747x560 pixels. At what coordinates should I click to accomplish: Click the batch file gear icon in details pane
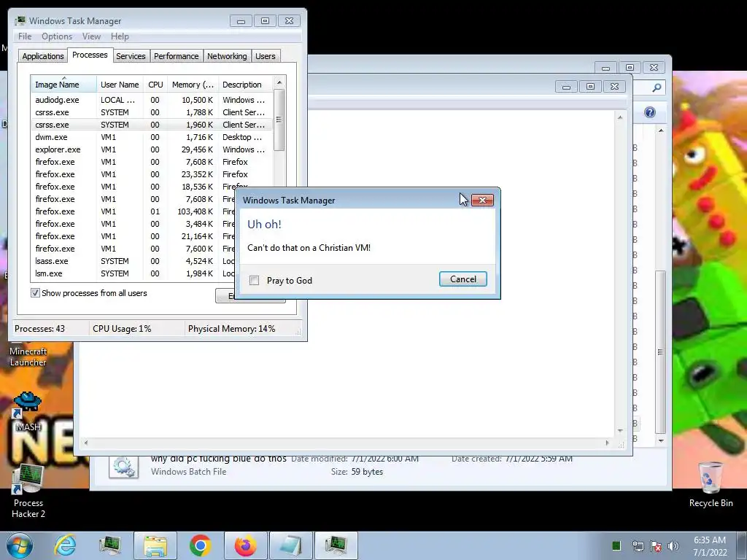click(x=124, y=466)
